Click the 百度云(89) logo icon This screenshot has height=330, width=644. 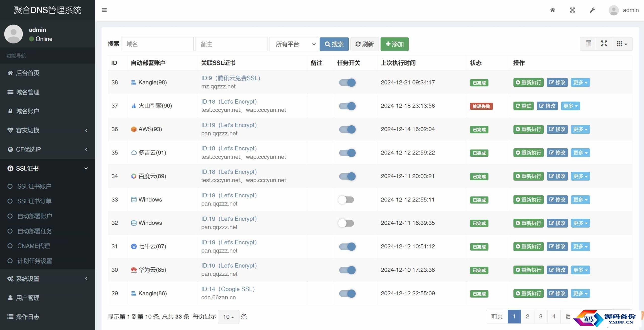coord(134,176)
